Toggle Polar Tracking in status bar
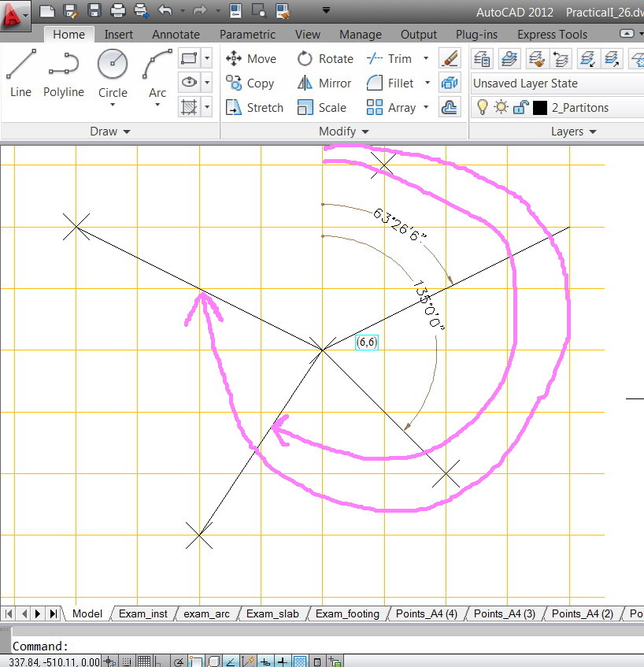This screenshot has height=667, width=644. 179,661
